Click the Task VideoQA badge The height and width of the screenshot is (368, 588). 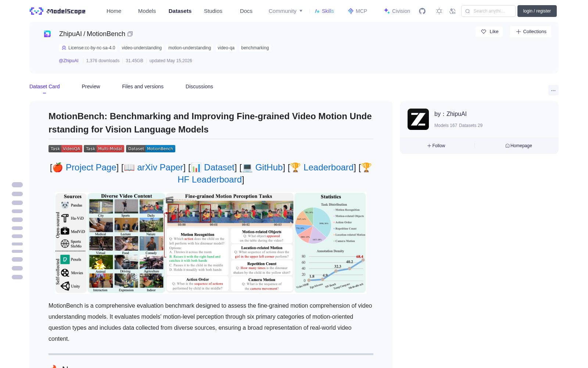65,149
